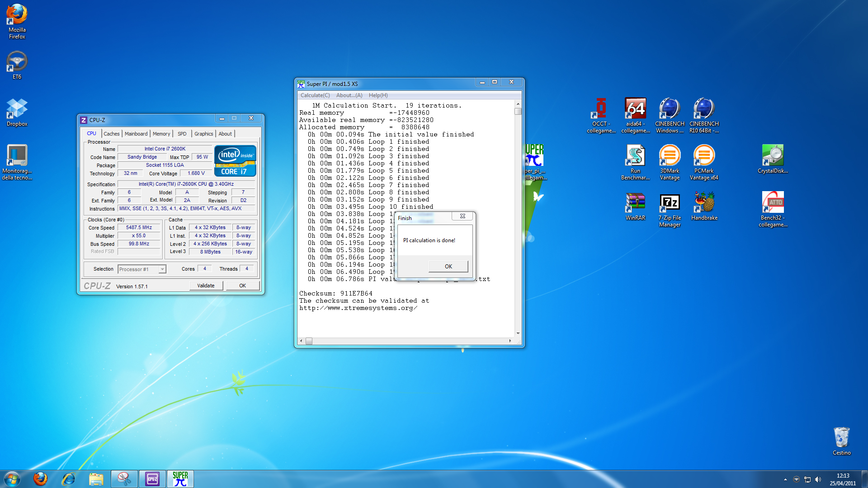This screenshot has height=488, width=868.
Task: Switch to the Memory tab in CPU-Z
Action: click(161, 134)
